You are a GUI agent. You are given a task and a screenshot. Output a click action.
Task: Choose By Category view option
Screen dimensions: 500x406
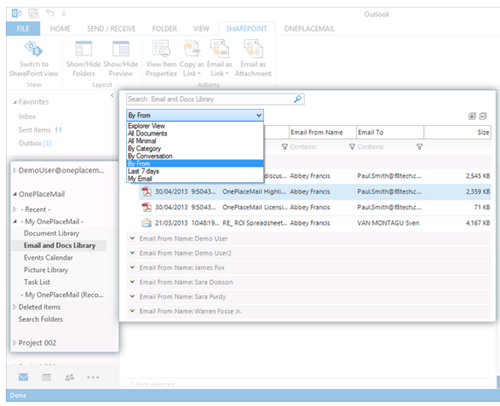[x=195, y=148]
